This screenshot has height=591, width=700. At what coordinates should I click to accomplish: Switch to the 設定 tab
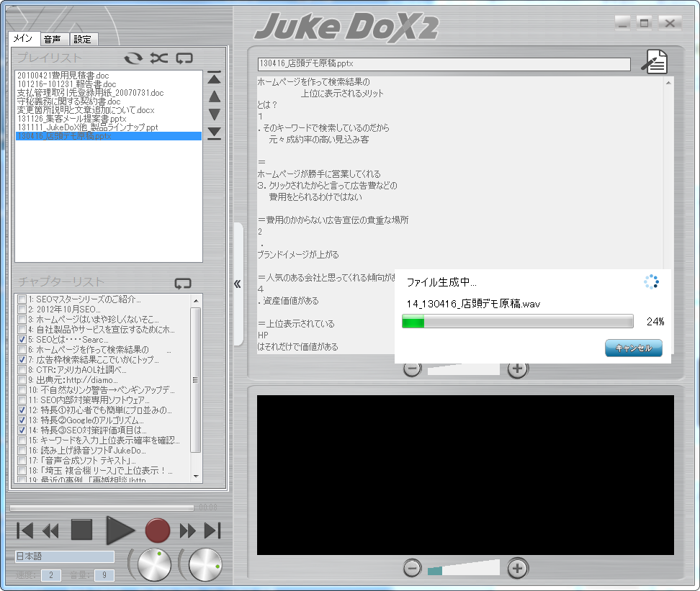pyautogui.click(x=84, y=40)
